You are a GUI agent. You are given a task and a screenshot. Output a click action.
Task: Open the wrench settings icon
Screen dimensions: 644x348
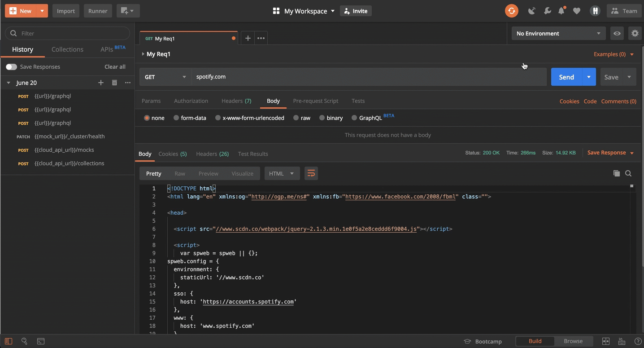[x=547, y=11]
